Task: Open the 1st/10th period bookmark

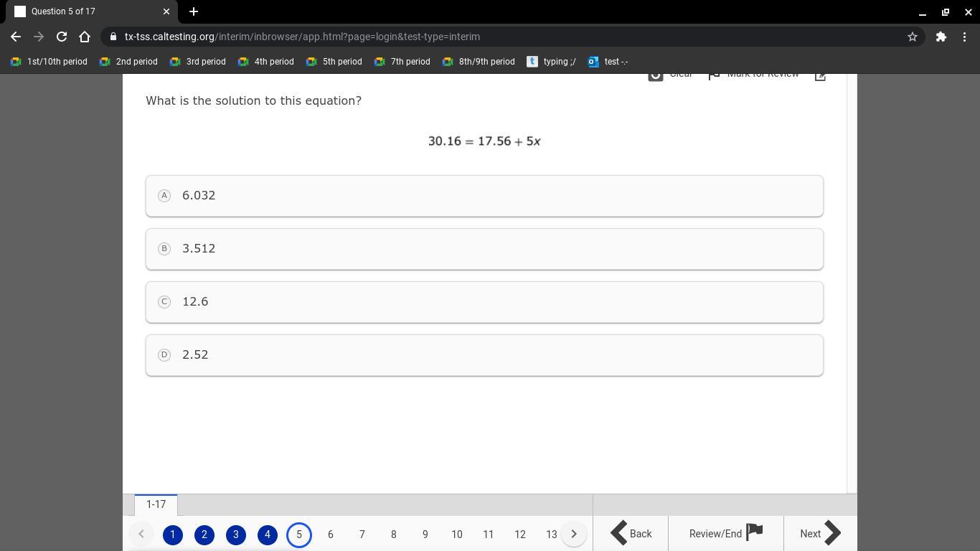Action: click(49, 62)
